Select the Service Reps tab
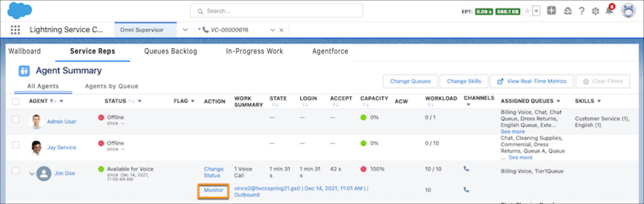The width and height of the screenshot is (644, 204). (93, 51)
